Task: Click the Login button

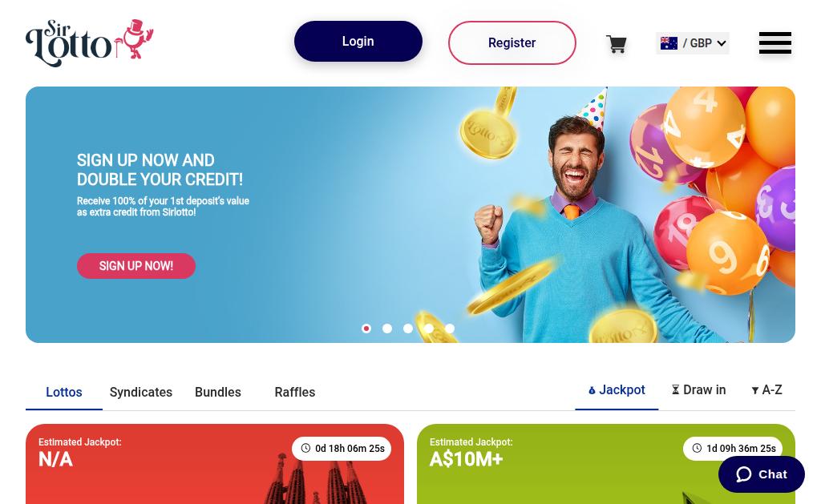Action: click(358, 42)
